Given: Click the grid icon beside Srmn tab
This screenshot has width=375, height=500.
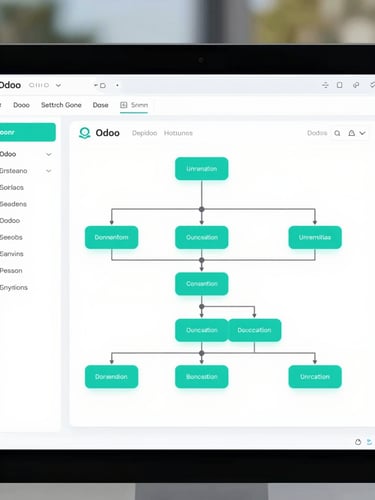Looking at the screenshot, I should tap(124, 105).
